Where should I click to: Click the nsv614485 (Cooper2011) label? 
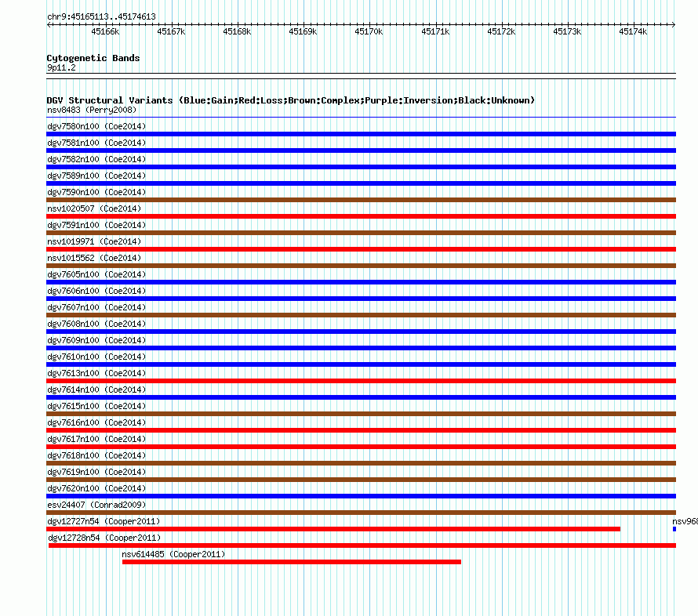point(173,554)
